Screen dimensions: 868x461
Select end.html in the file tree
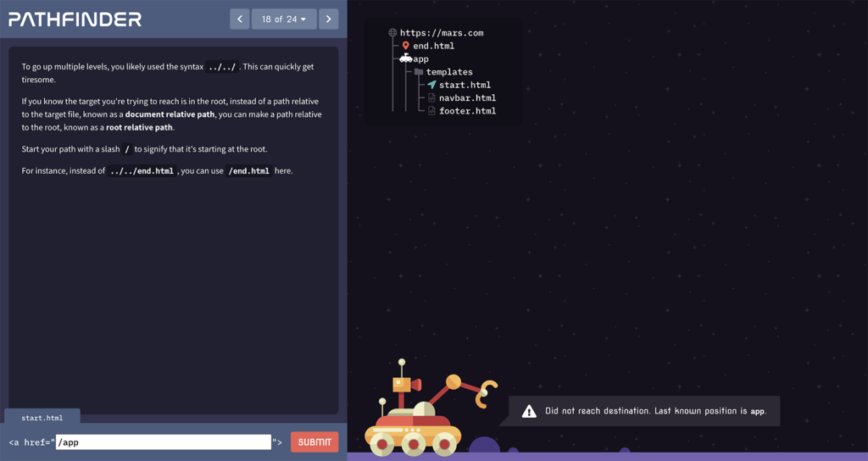point(433,46)
